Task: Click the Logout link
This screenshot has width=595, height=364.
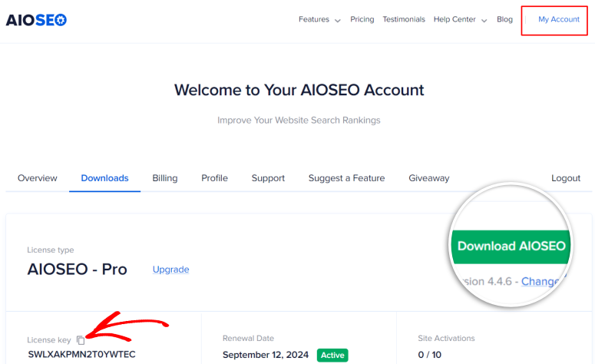Action: [566, 178]
